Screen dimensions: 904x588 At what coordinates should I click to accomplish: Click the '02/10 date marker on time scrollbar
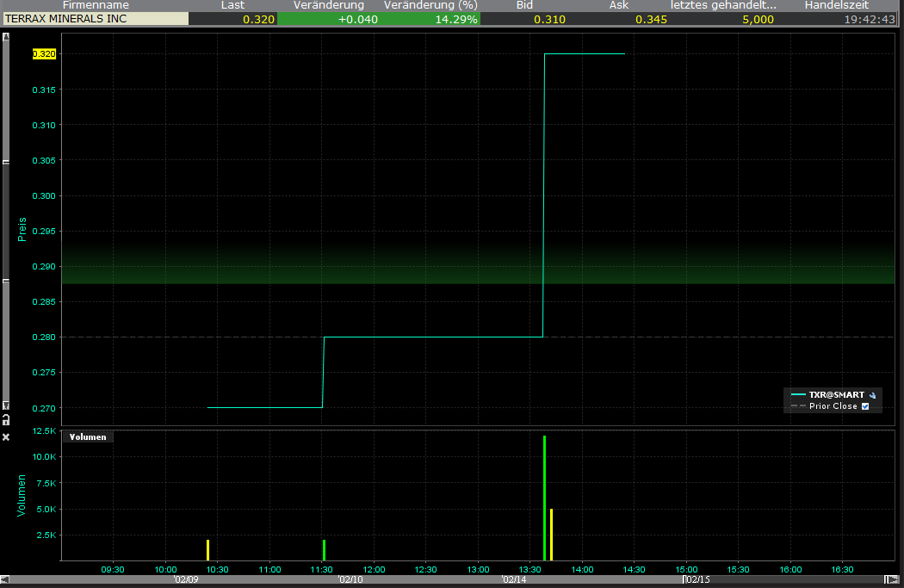click(x=350, y=580)
